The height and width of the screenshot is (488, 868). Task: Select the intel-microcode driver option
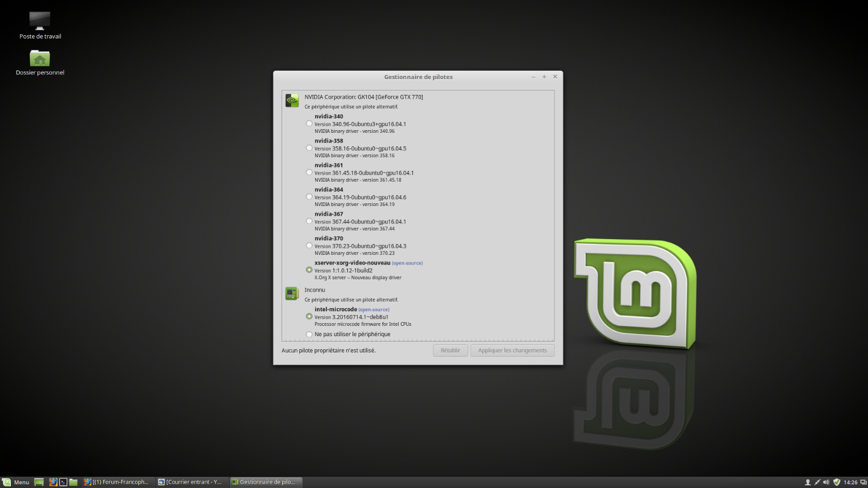pyautogui.click(x=309, y=317)
